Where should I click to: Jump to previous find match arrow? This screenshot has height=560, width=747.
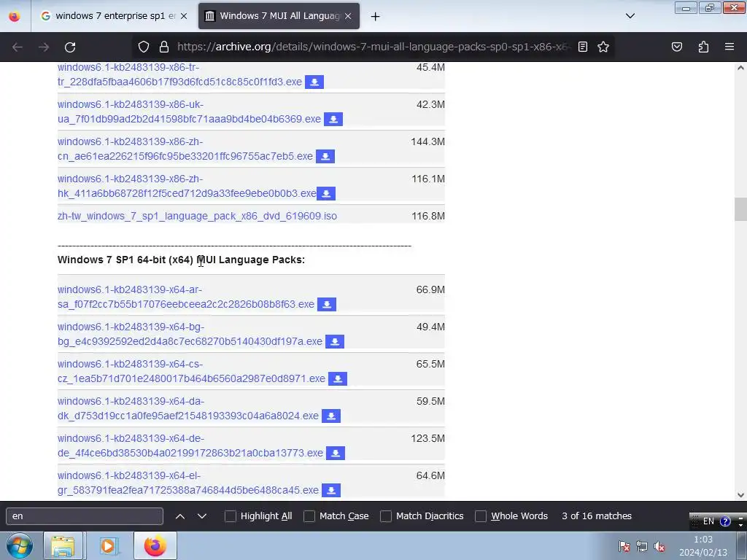pyautogui.click(x=180, y=516)
